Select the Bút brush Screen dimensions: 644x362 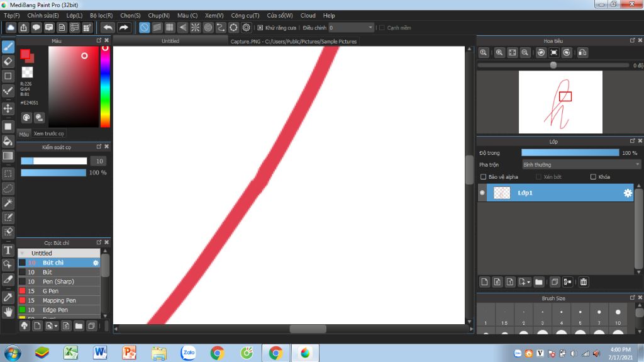pyautogui.click(x=59, y=272)
